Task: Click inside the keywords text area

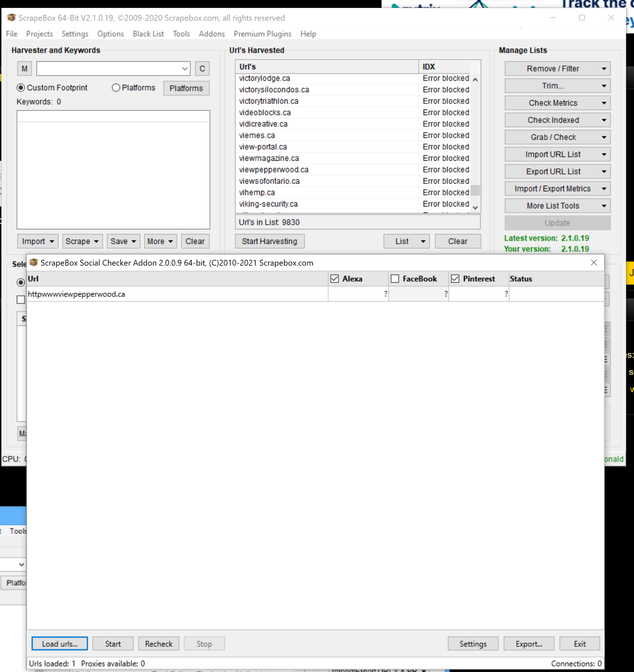Action: point(113,170)
